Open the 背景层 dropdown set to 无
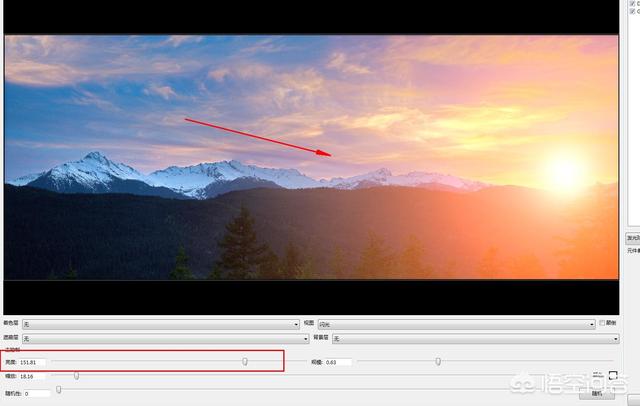 [x=476, y=339]
